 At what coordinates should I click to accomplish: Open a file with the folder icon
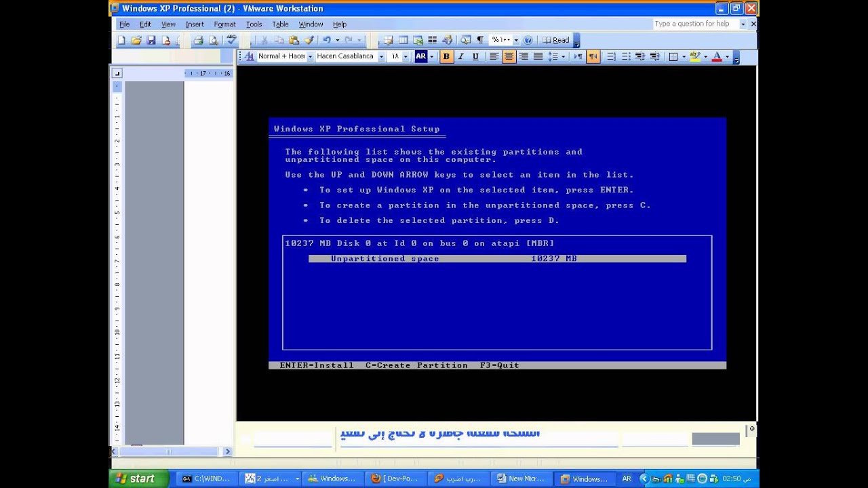pos(136,41)
